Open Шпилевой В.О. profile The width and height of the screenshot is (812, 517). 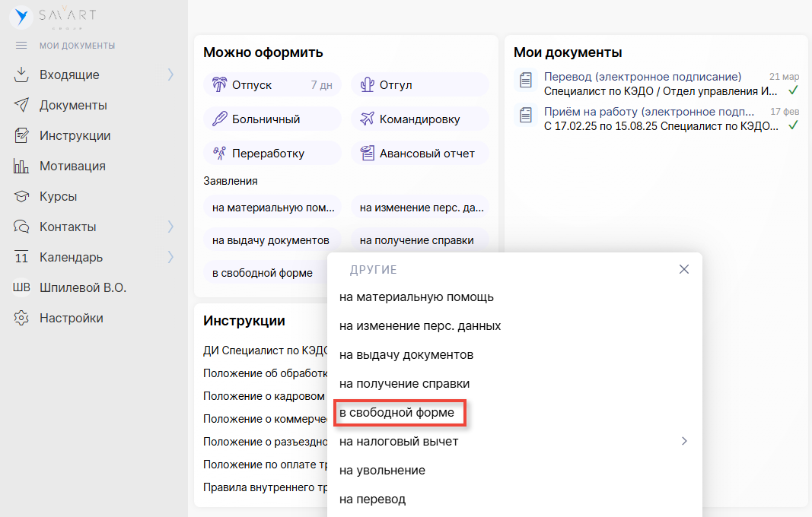pos(82,287)
